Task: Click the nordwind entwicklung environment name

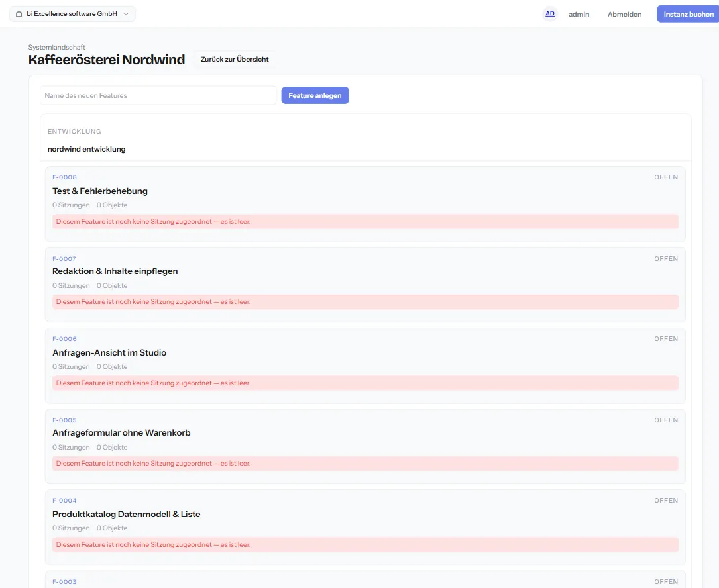Action: click(86, 149)
